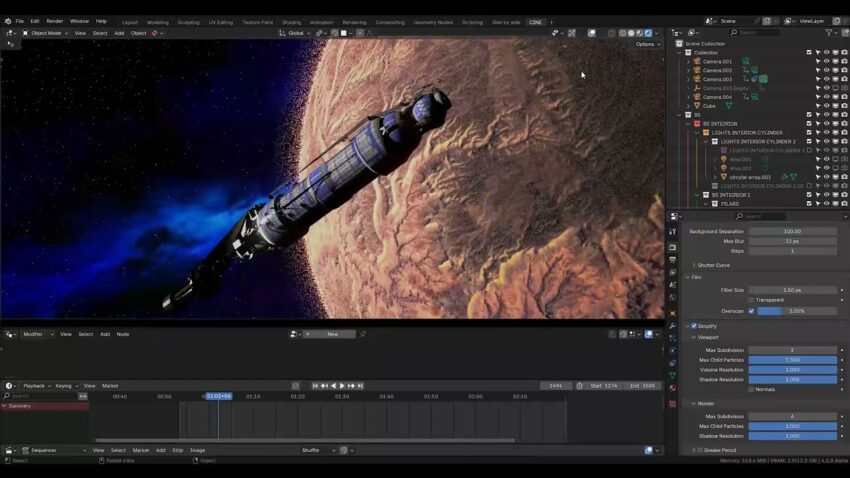Hide Cube in viewport via eye icon
This screenshot has width=850, height=478.
(826, 106)
